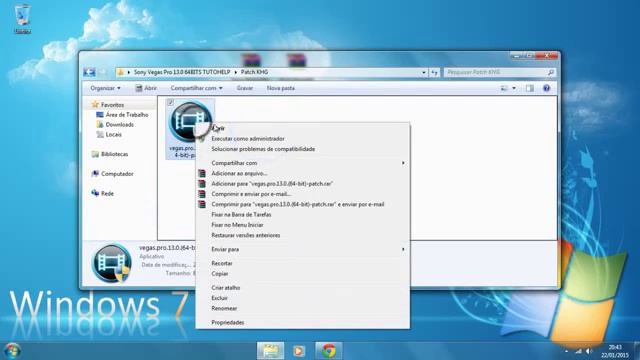Click the Favoritos star icon
This screenshot has height=360, width=640.
coord(95,104)
